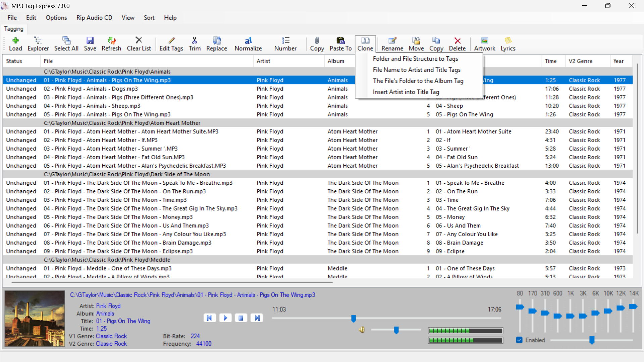This screenshot has height=362, width=644.
Task: Open the Number tool
Action: tap(285, 44)
